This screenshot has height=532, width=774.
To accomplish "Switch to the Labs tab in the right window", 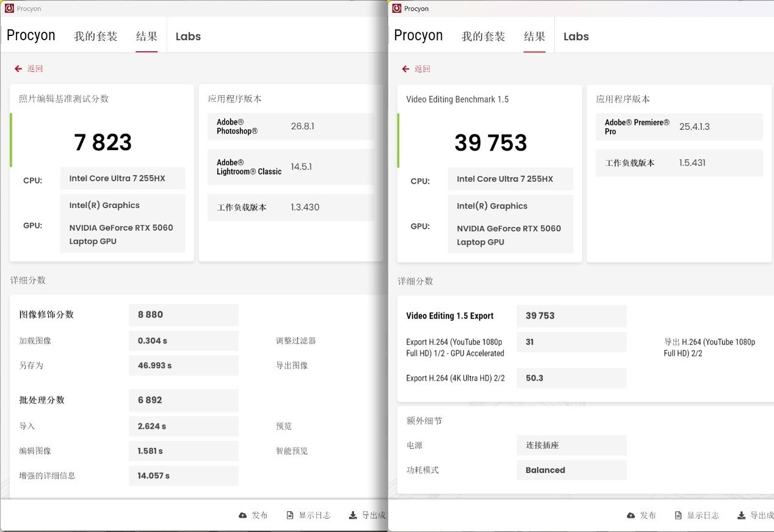I will [x=576, y=37].
